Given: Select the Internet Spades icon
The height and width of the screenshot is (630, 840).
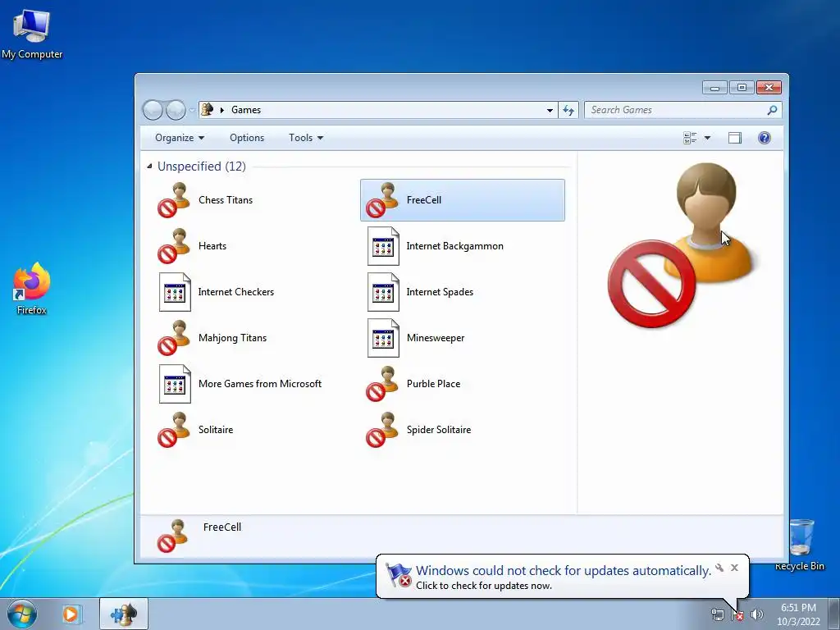Looking at the screenshot, I should click(383, 292).
